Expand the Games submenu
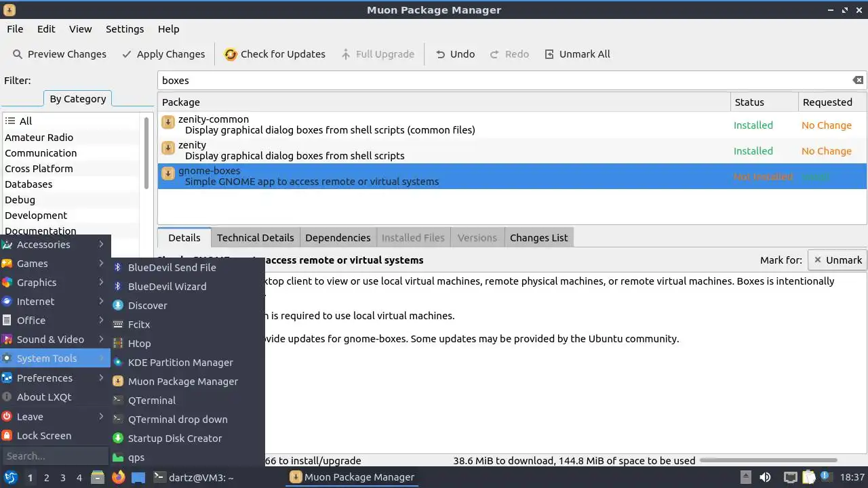 point(55,264)
